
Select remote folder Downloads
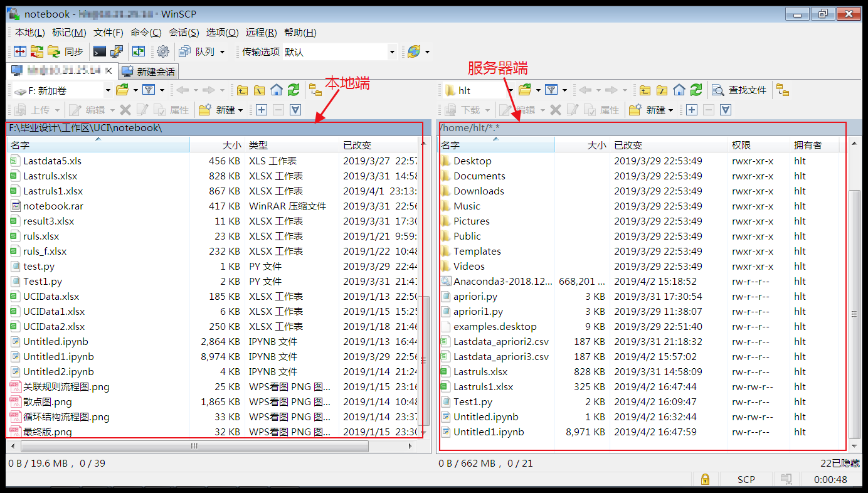coord(479,191)
